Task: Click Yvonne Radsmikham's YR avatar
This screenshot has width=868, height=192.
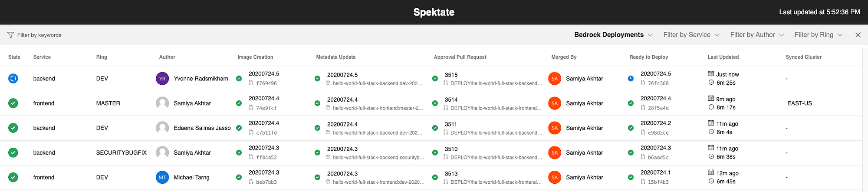Action: tap(162, 79)
